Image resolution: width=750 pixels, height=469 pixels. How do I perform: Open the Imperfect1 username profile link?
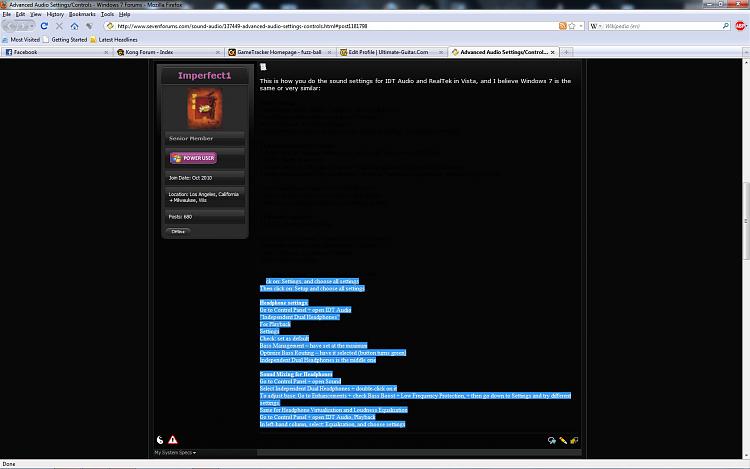(204, 76)
